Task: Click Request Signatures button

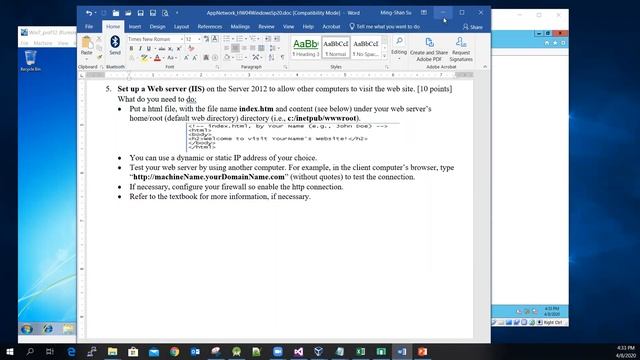Action: pyautogui.click(x=461, y=49)
